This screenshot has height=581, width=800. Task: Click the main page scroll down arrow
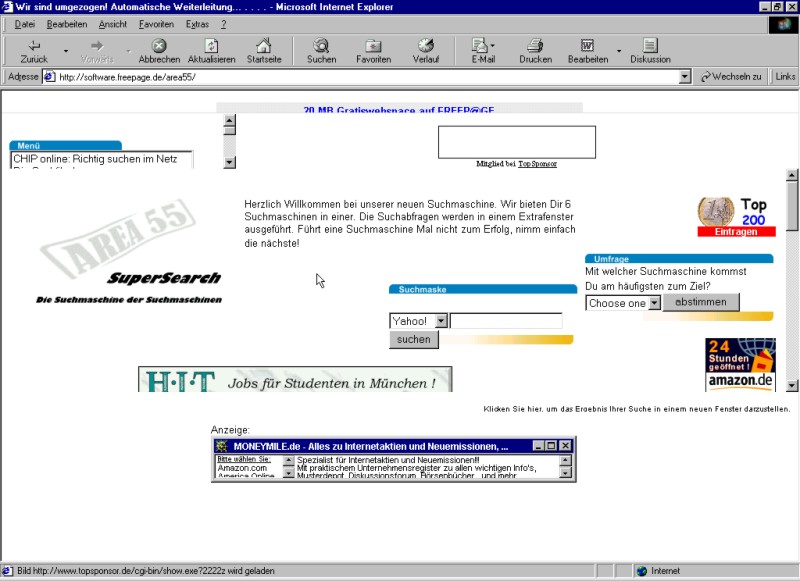pyautogui.click(x=792, y=386)
